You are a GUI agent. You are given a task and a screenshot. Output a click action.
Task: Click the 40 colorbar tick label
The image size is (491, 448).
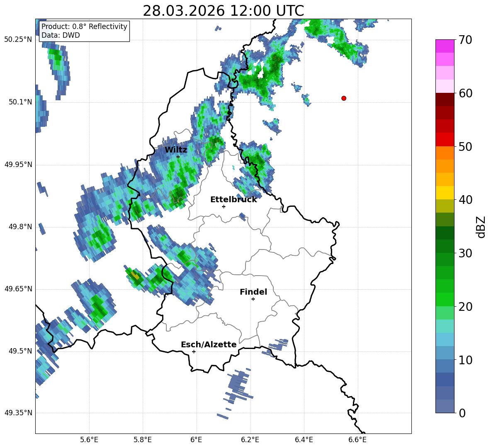point(465,200)
